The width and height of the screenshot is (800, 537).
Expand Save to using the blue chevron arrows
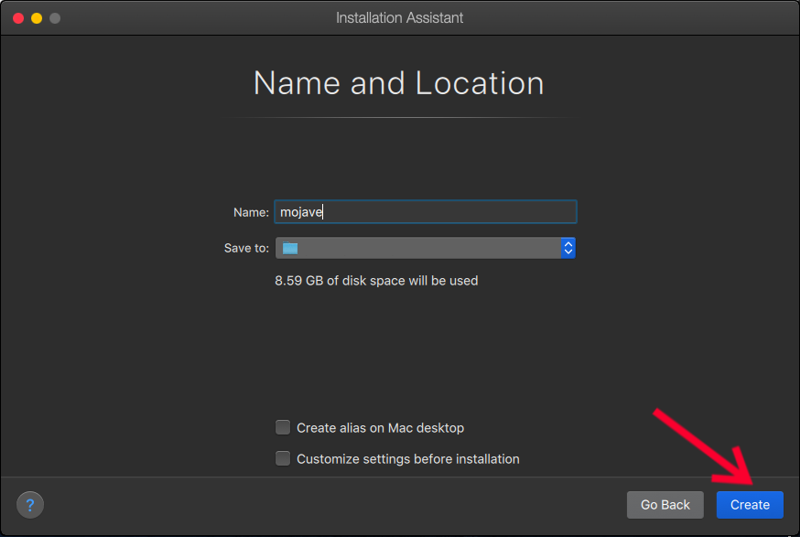pos(568,248)
